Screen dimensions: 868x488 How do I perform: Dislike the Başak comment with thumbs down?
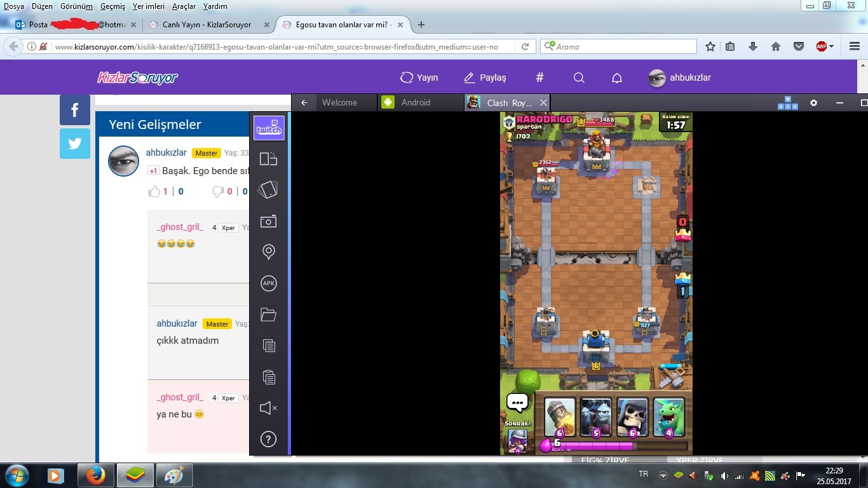[217, 191]
